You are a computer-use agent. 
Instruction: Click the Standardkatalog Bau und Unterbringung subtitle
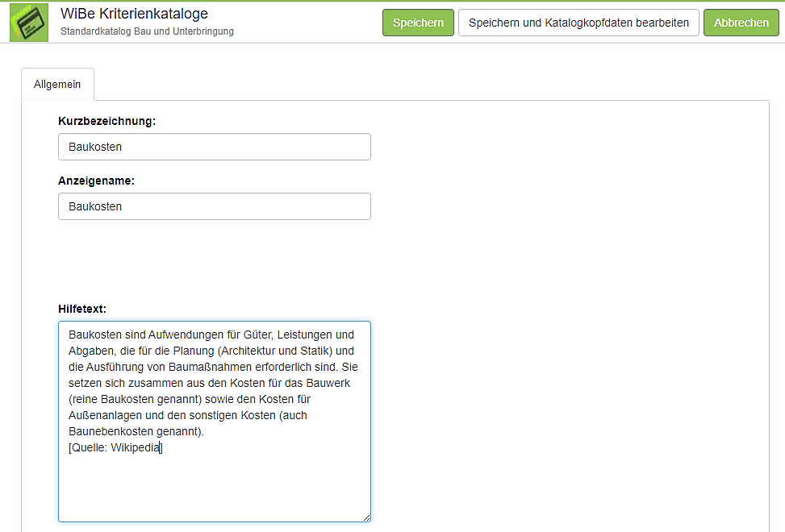(x=147, y=31)
